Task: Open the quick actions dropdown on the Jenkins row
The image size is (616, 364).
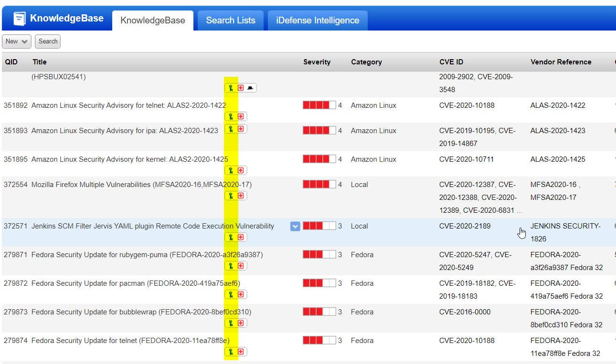Action: [295, 227]
